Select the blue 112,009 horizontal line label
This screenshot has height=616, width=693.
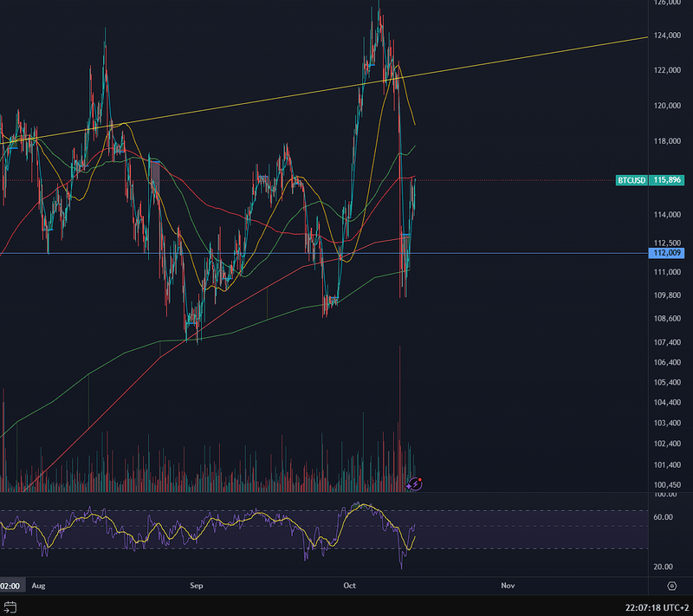(x=666, y=253)
